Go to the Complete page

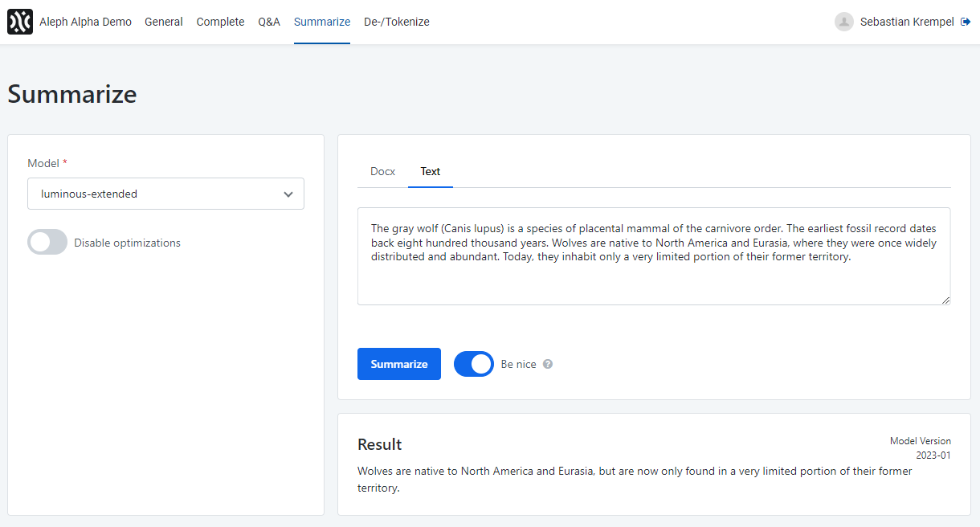[x=220, y=22]
